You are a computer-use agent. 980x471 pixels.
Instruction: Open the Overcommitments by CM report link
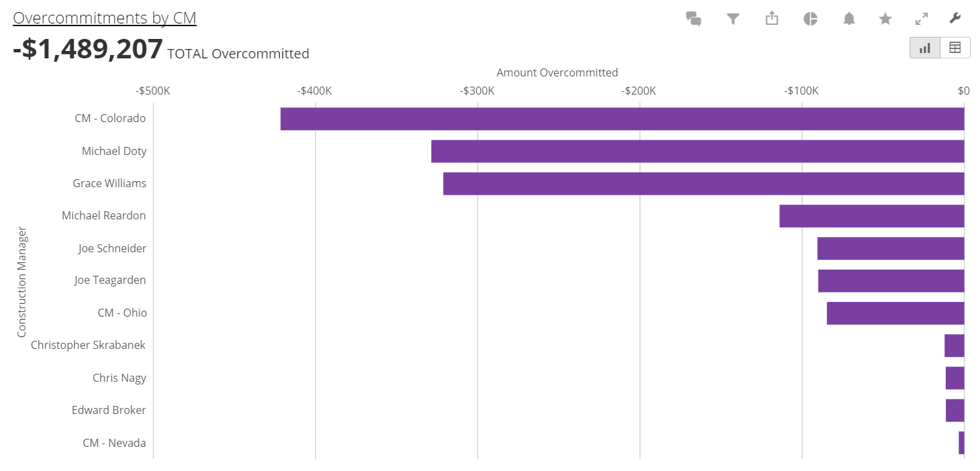point(104,17)
